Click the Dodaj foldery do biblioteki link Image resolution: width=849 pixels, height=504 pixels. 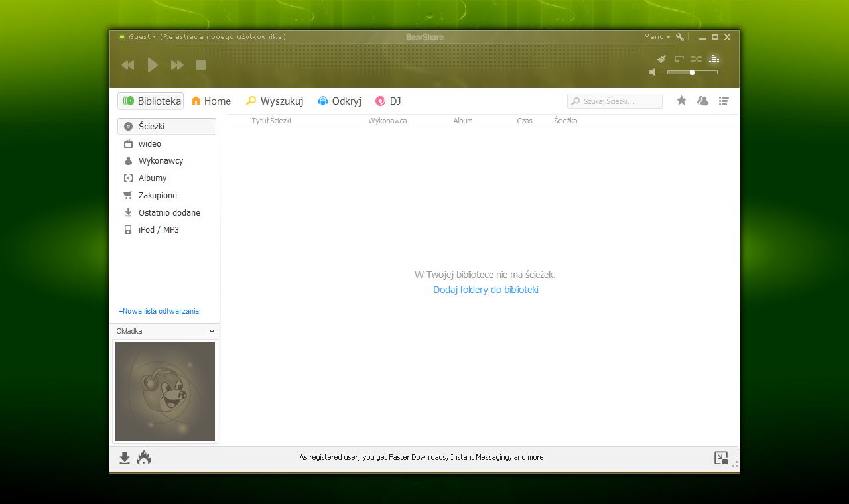[x=486, y=290]
